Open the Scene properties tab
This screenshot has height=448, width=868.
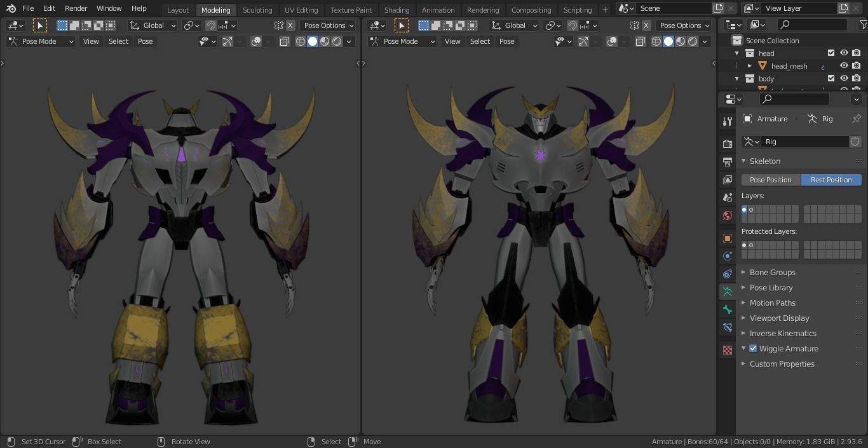[x=728, y=198]
